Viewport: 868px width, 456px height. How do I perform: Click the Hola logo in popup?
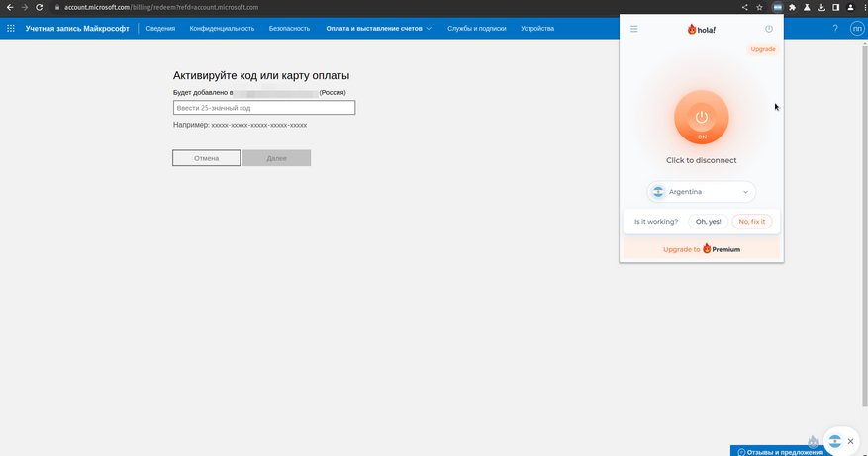point(702,30)
